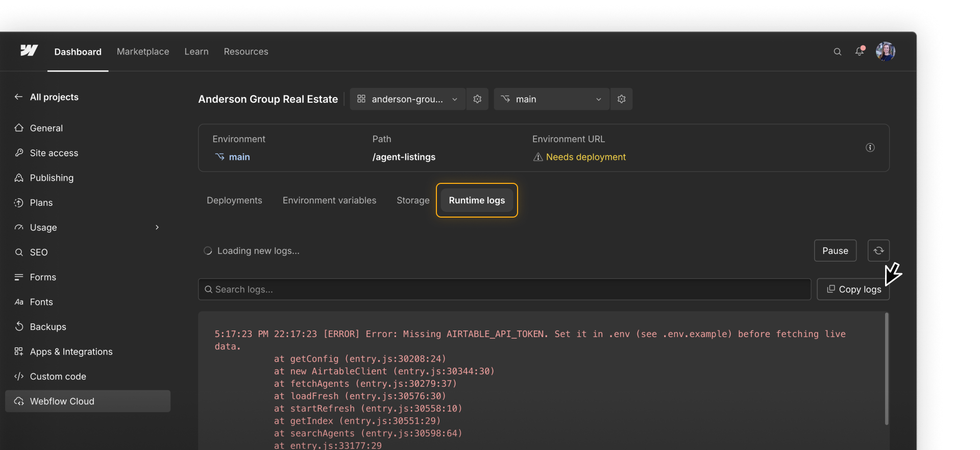Click the log line 'at fetchAgents (entry.js:30279:37)'
The height and width of the screenshot is (450, 980).
click(x=365, y=384)
